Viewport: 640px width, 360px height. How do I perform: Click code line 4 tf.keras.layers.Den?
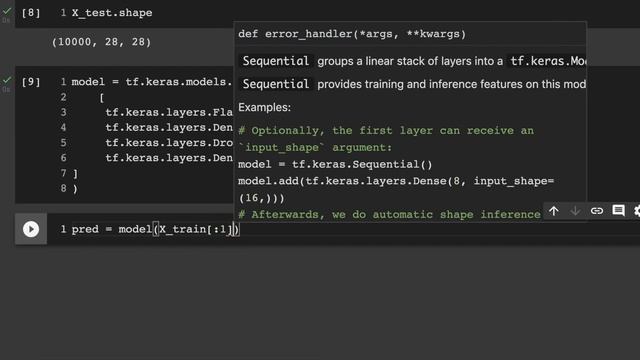(x=169, y=127)
